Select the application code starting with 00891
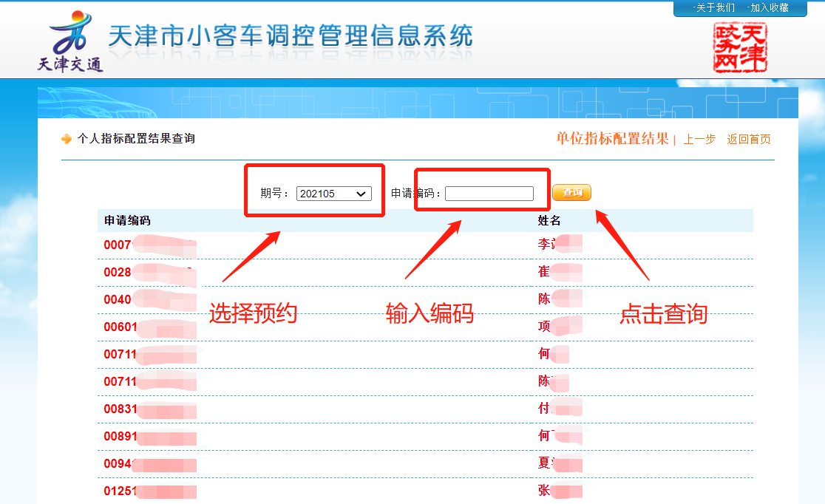The image size is (825, 504). [x=150, y=436]
